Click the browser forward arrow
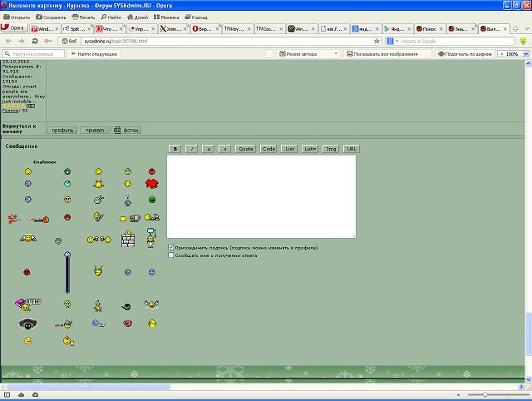Image resolution: width=532 pixels, height=401 pixels. 21,41
